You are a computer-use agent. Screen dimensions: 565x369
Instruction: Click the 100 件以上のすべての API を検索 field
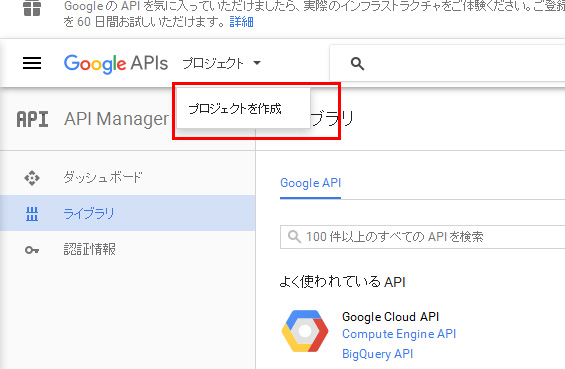coord(422,237)
